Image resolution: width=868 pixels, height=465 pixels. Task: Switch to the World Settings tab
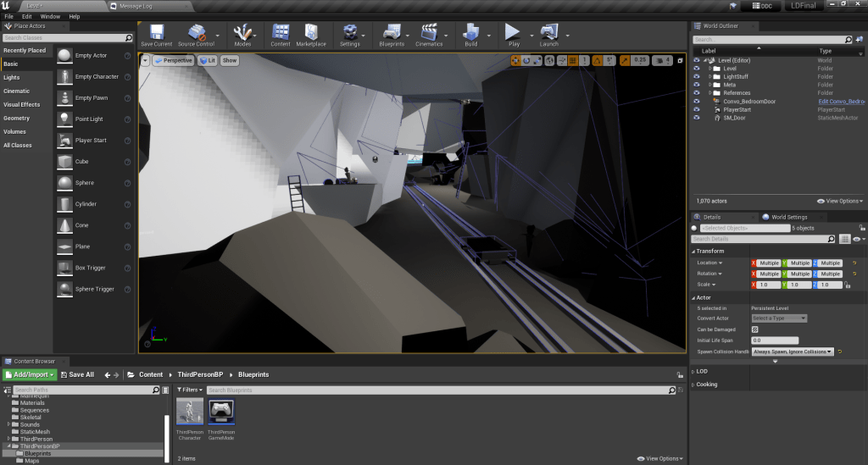(x=788, y=217)
